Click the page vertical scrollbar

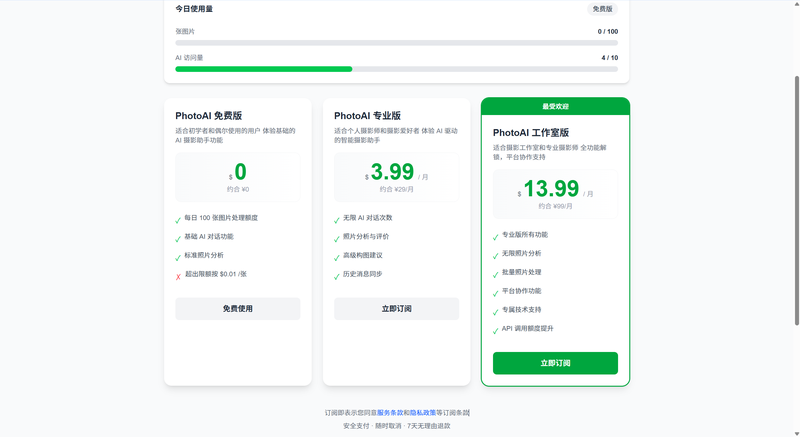pyautogui.click(x=796, y=200)
